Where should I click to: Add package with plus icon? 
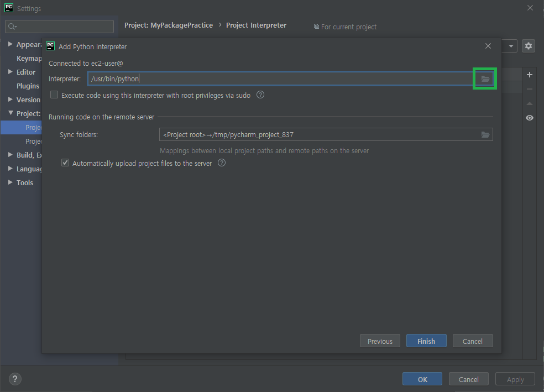pyautogui.click(x=530, y=75)
